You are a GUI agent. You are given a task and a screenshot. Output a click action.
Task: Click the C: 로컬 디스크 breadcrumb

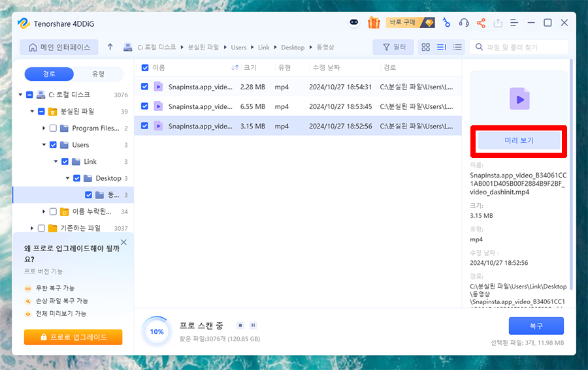click(156, 47)
